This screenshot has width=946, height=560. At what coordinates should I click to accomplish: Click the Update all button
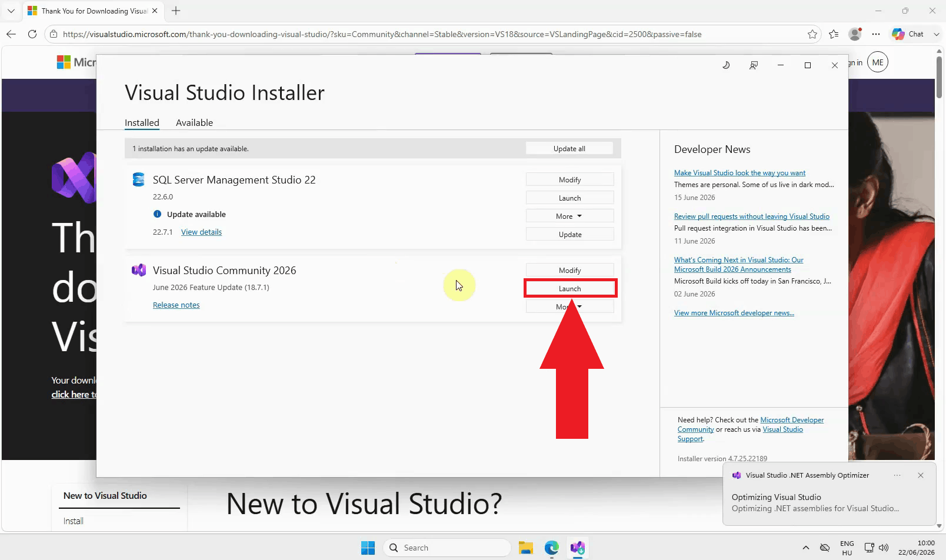click(x=569, y=148)
